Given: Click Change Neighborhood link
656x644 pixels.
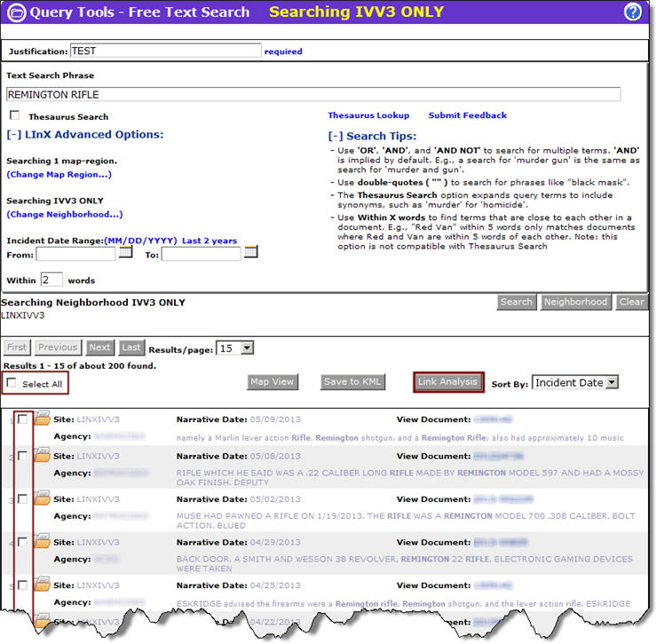Looking at the screenshot, I should click(65, 214).
